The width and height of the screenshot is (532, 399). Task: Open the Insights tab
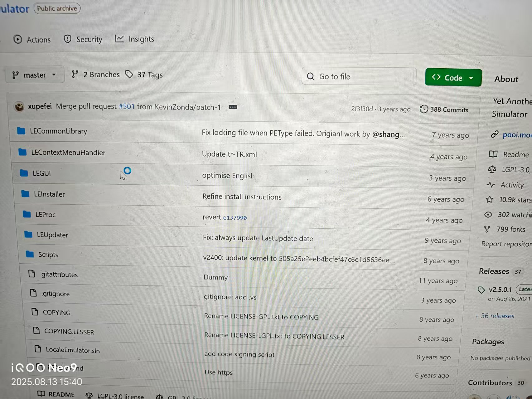135,39
